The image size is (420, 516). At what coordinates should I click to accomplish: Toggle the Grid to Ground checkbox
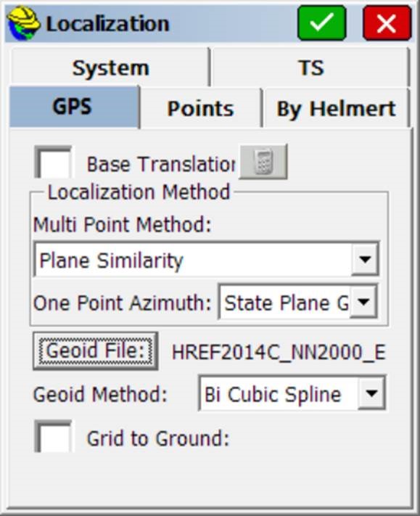coord(53,436)
